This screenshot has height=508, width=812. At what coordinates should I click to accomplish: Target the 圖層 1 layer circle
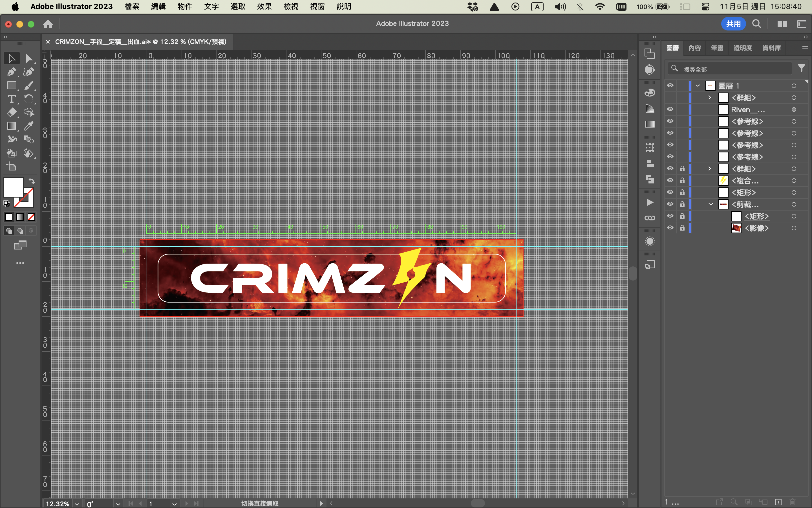coord(794,86)
